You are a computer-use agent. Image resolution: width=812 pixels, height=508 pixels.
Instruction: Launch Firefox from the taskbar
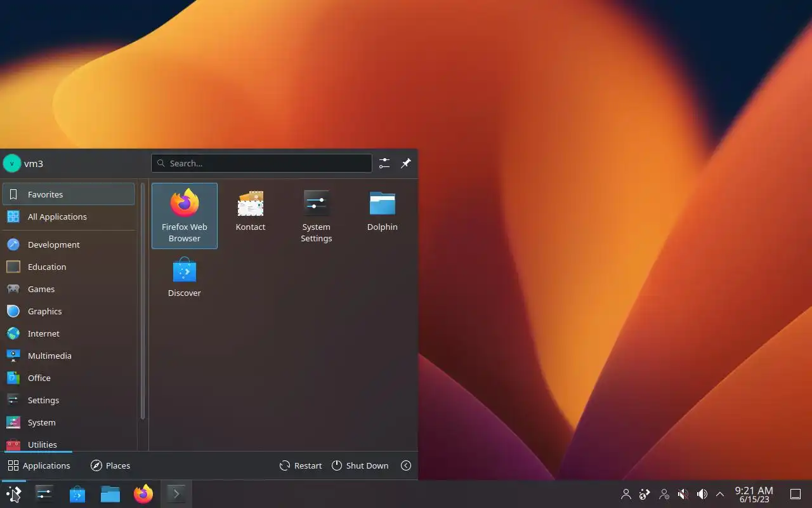tap(143, 493)
